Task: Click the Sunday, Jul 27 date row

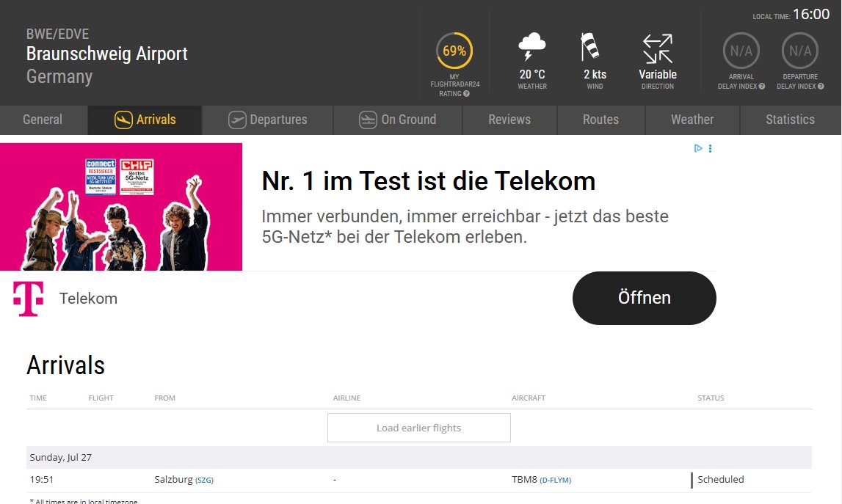Action: pos(419,457)
